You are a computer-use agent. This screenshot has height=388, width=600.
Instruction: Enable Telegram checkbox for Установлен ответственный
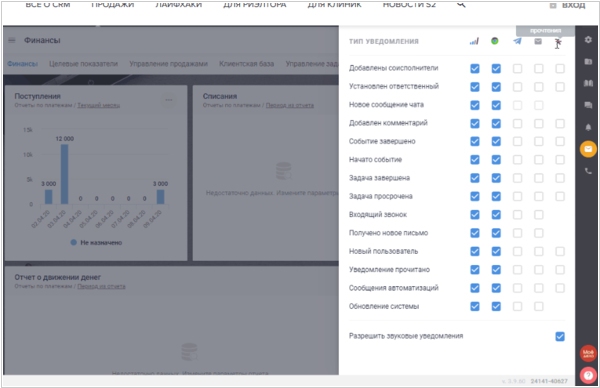[517, 87]
